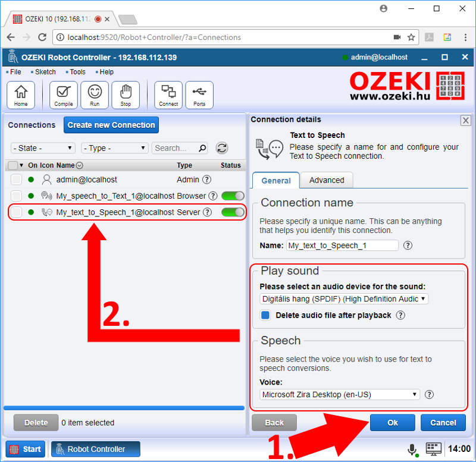Viewport: 476px width, 462px height.
Task: Open the Connect toolbar button
Action: click(x=168, y=95)
